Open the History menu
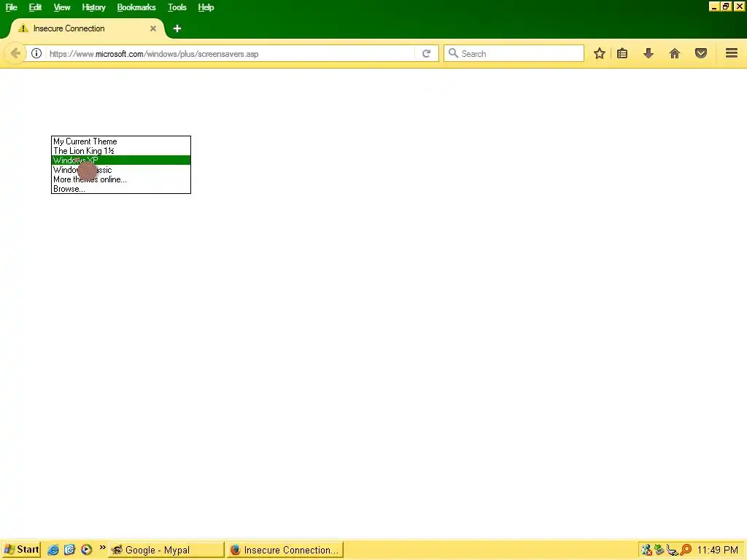The height and width of the screenshot is (560, 747). (93, 7)
